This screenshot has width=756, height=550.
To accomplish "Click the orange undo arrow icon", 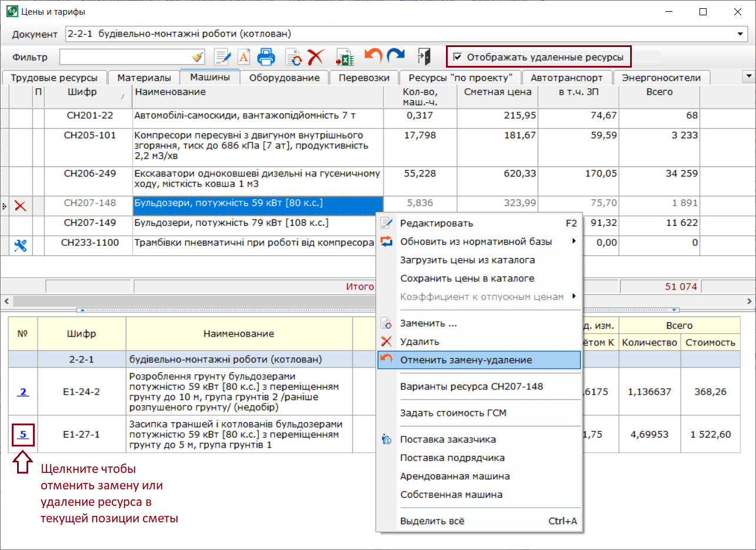I will (x=373, y=56).
